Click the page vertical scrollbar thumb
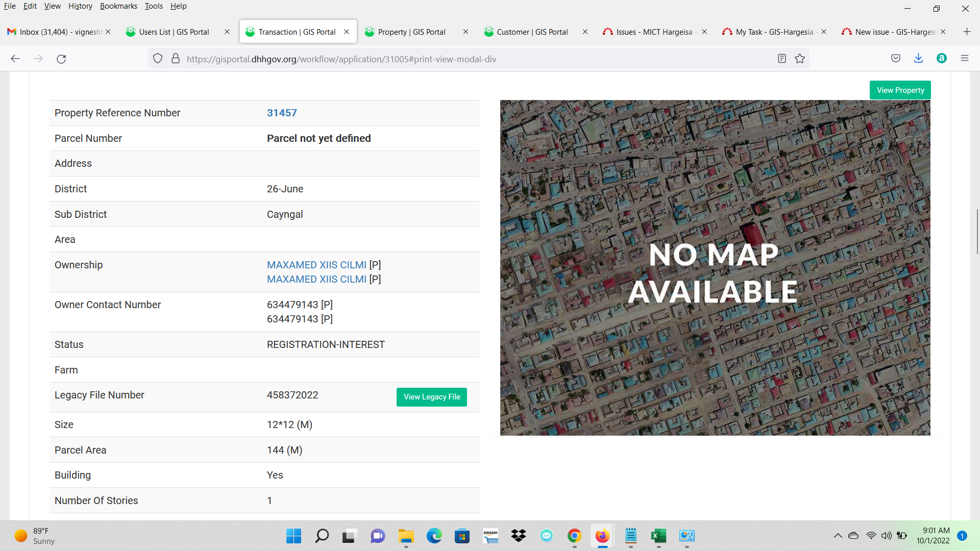Viewport: 980px width, 551px height. tap(977, 231)
